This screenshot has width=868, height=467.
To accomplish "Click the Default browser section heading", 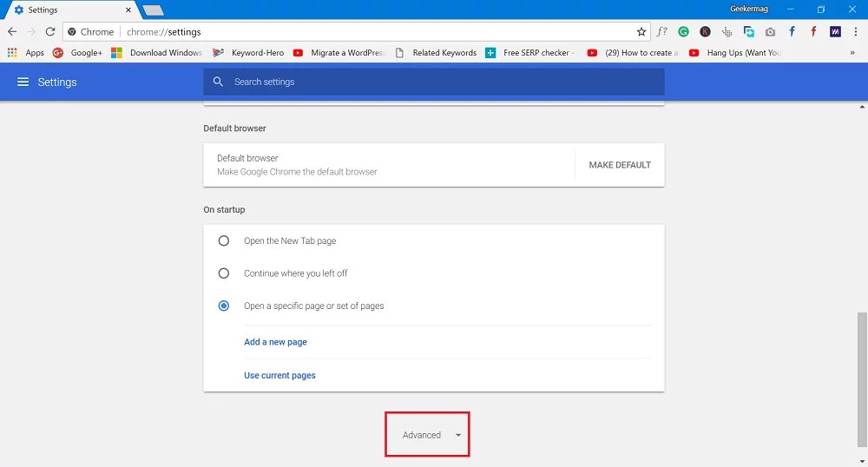I will (234, 128).
